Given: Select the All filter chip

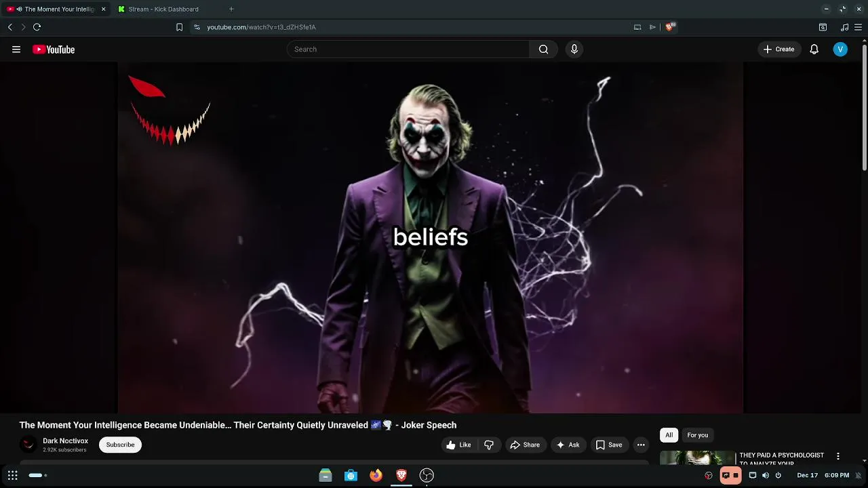Looking at the screenshot, I should (669, 435).
